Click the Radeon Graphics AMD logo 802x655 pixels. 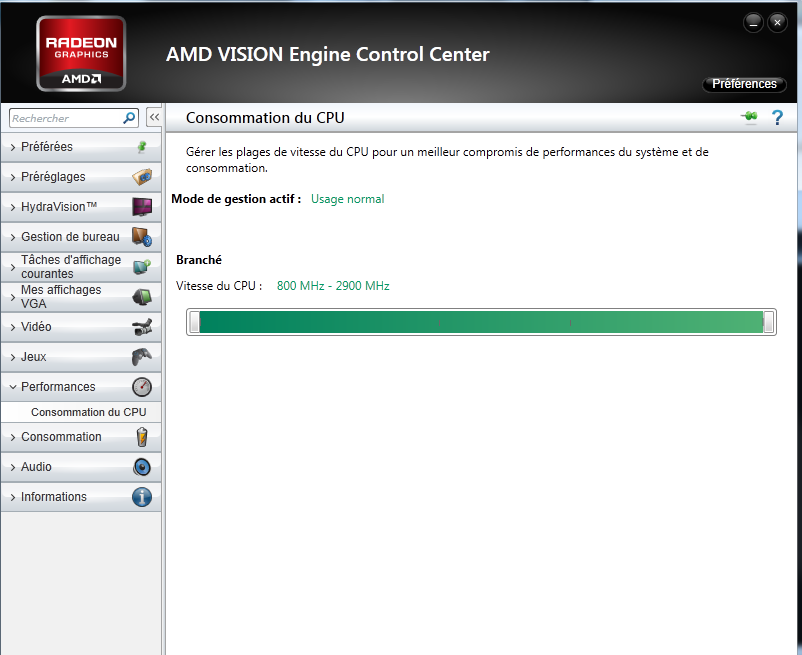[81, 54]
